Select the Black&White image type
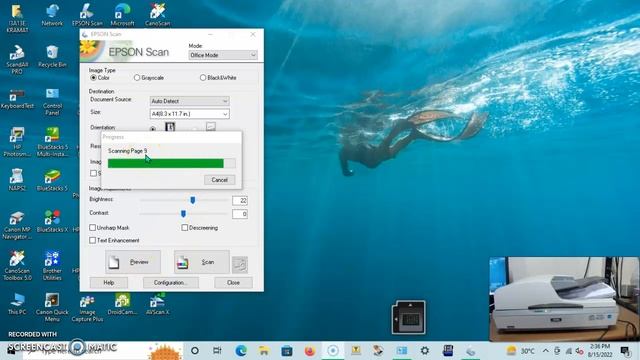This screenshot has width=640, height=360. point(203,78)
